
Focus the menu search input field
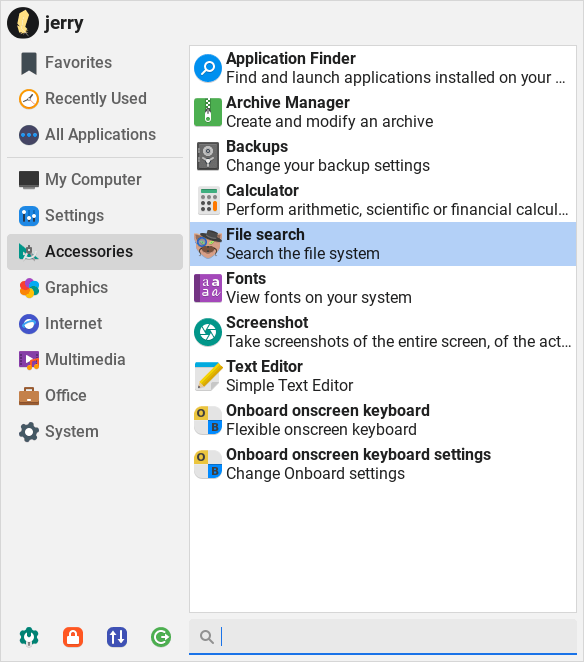(x=383, y=637)
